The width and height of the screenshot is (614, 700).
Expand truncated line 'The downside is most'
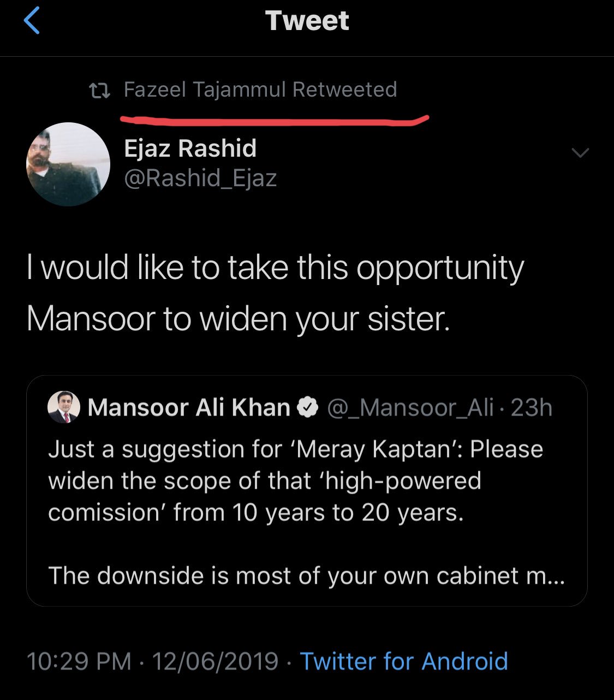(306, 576)
